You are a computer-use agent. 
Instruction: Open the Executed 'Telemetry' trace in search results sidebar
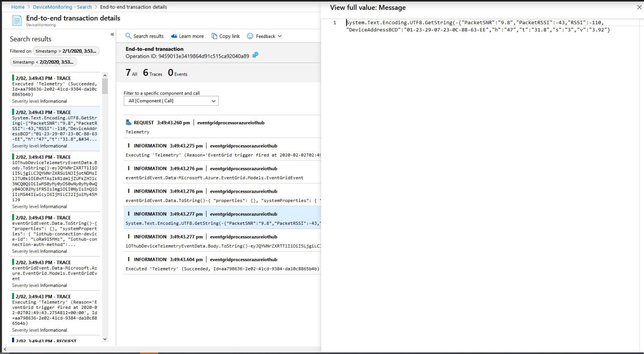(55, 89)
